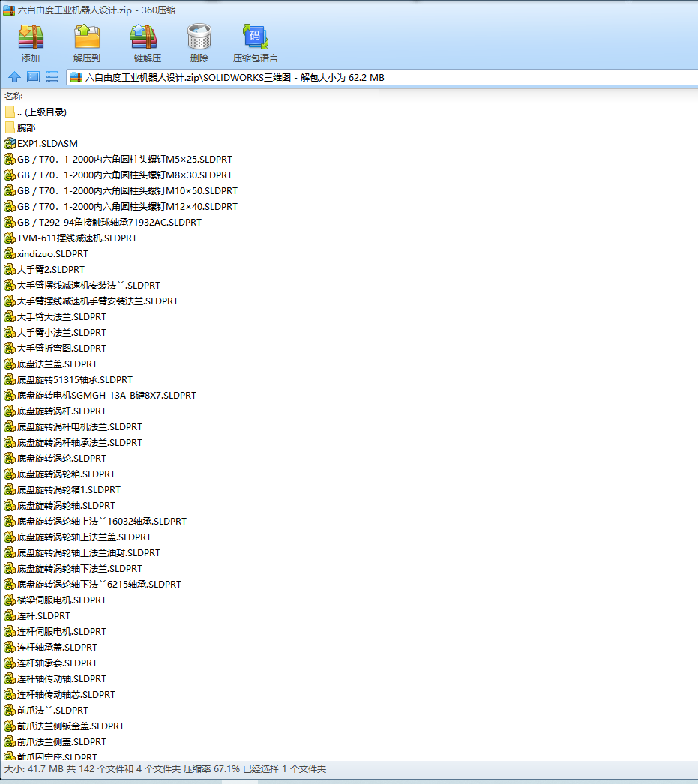Click the status bar size and file count text
Image resolution: width=698 pixels, height=784 pixels.
165,768
